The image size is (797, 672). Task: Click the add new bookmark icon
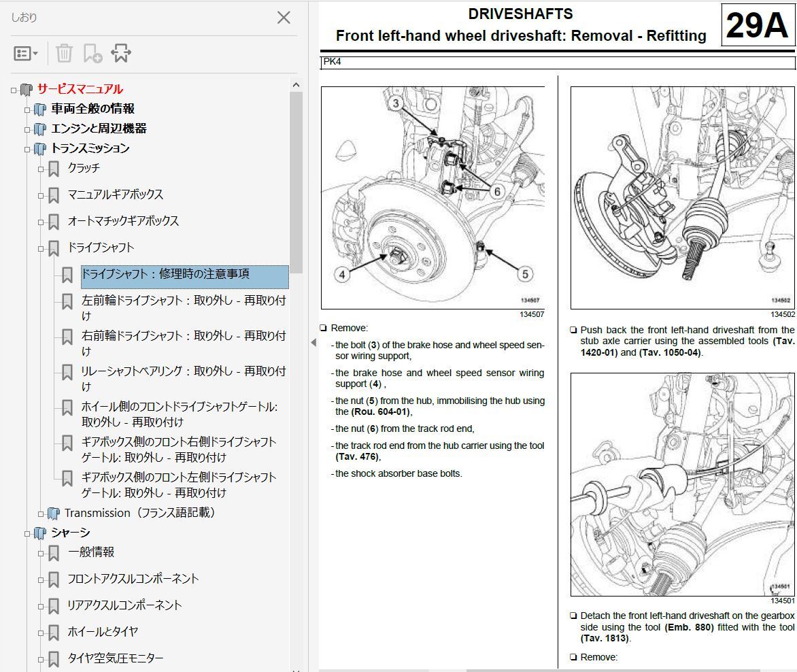tap(92, 53)
